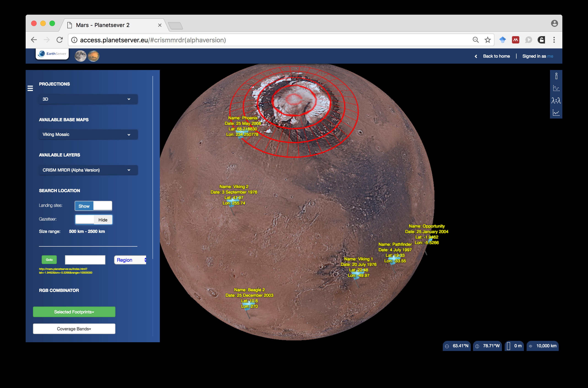Open the hamburger menu icon in sidebar

pos(30,88)
